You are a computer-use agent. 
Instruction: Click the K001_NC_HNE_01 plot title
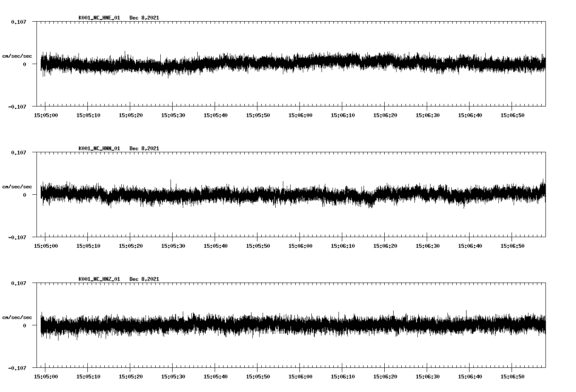(x=99, y=18)
